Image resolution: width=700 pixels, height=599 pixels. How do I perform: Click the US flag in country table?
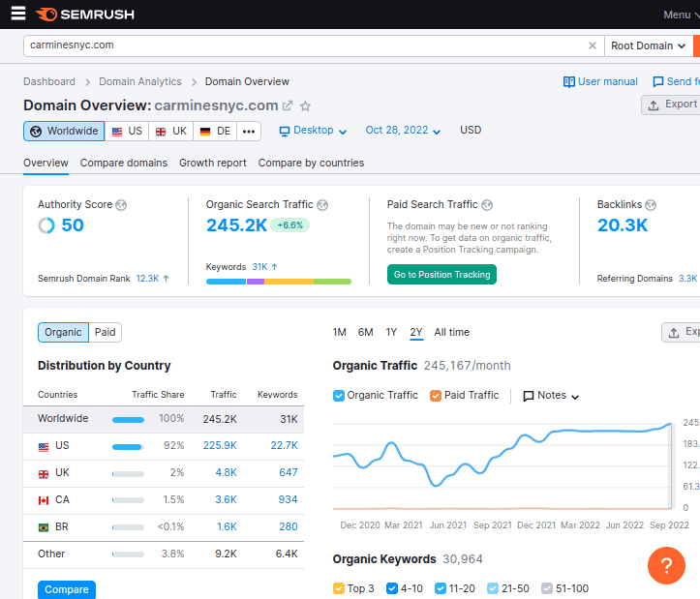[x=44, y=447]
